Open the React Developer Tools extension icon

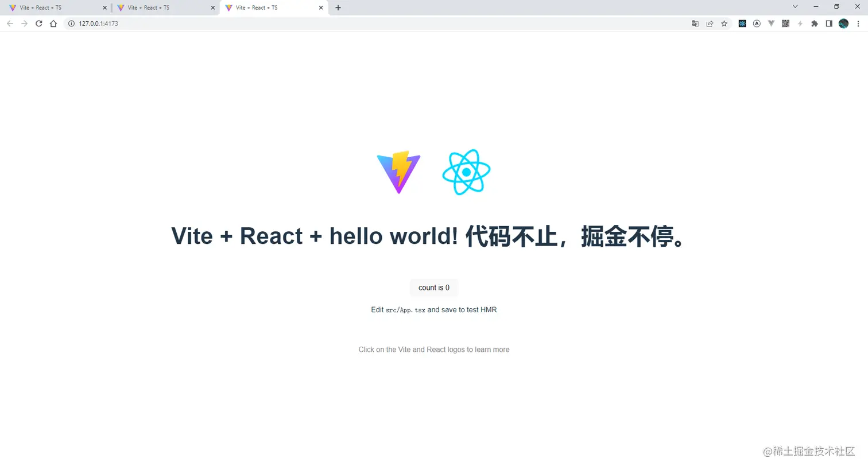[742, 24]
